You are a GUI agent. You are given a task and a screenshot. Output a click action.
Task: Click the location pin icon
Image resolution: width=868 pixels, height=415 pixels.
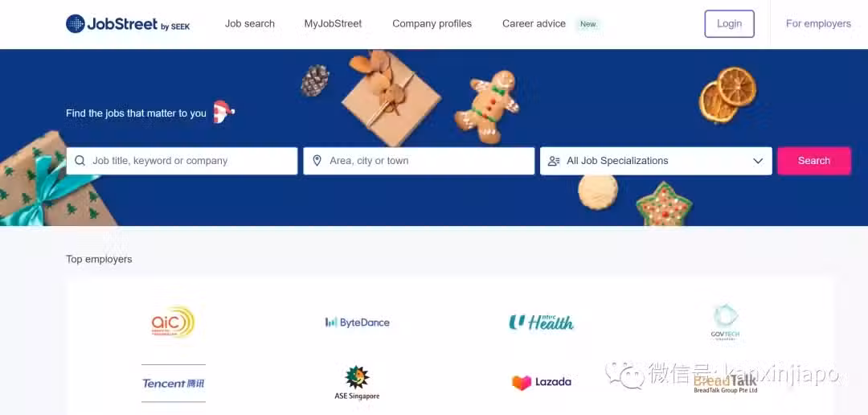317,161
